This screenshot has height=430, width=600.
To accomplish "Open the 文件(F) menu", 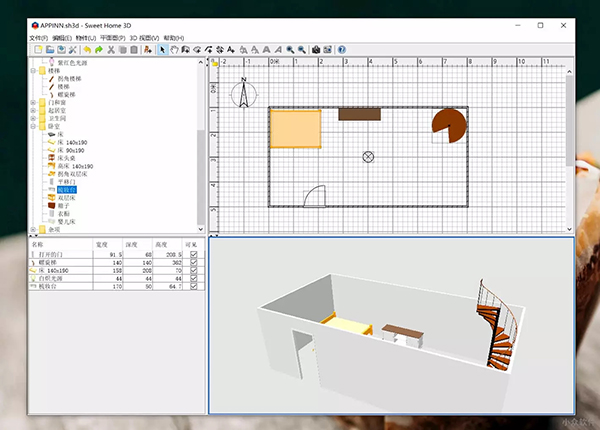I will click(x=39, y=37).
